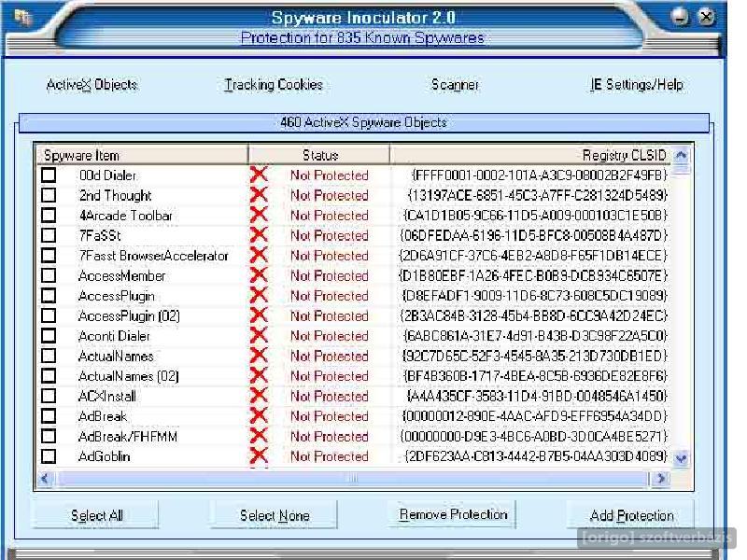Viewport: 747px width, 560px height.
Task: Click the red X for 2nd Thought
Action: coord(259,195)
